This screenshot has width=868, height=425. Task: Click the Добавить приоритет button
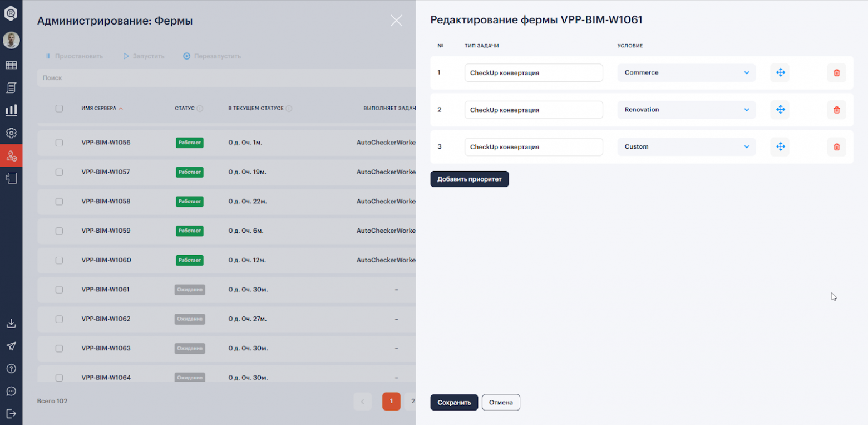pos(469,179)
